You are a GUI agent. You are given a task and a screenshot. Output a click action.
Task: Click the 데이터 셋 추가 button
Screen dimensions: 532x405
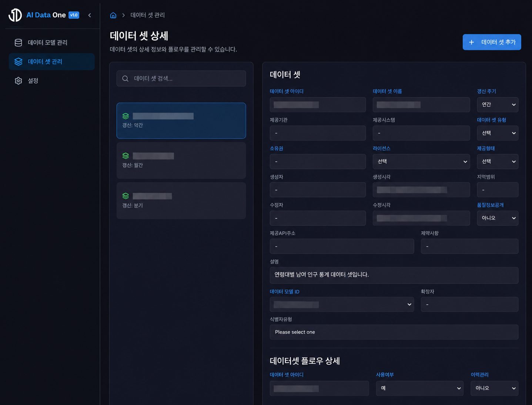[x=492, y=42]
